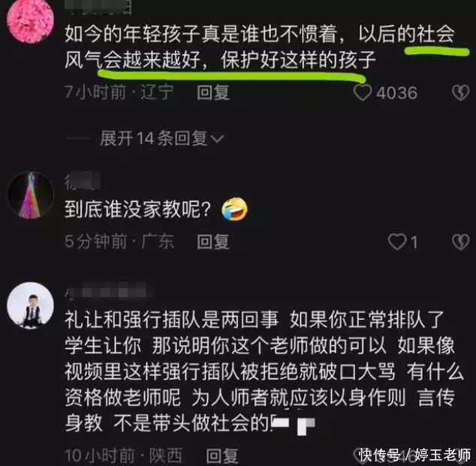Open the blurred username above 到底谁没家教呢
The height and width of the screenshot is (466, 476).
click(x=83, y=181)
